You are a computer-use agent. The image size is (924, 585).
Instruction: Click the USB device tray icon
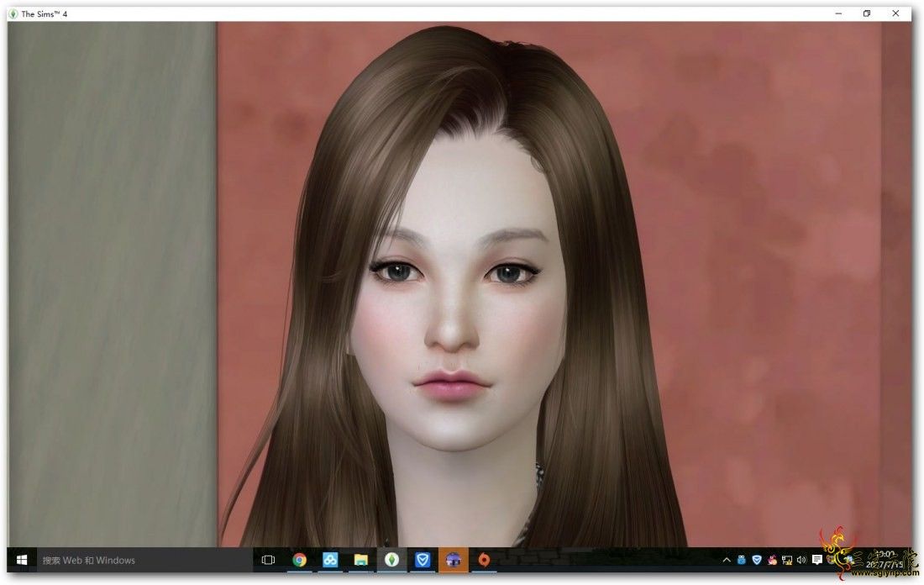[742, 560]
